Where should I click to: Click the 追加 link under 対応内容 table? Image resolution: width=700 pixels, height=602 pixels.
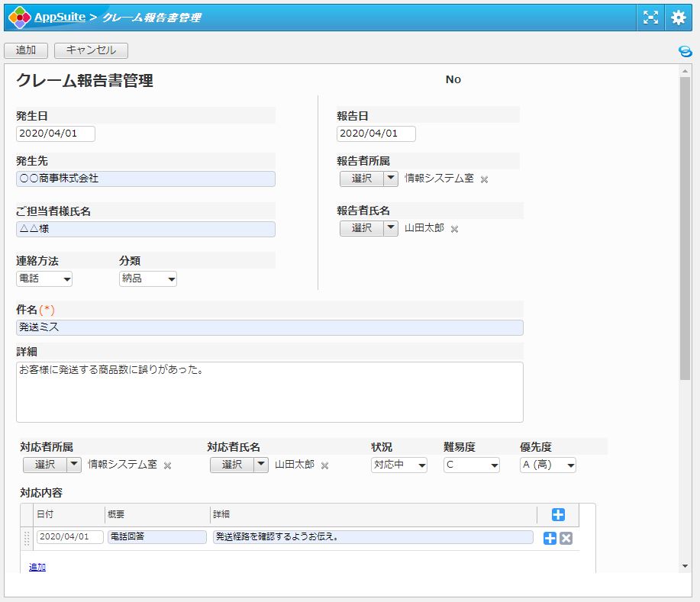click(37, 567)
